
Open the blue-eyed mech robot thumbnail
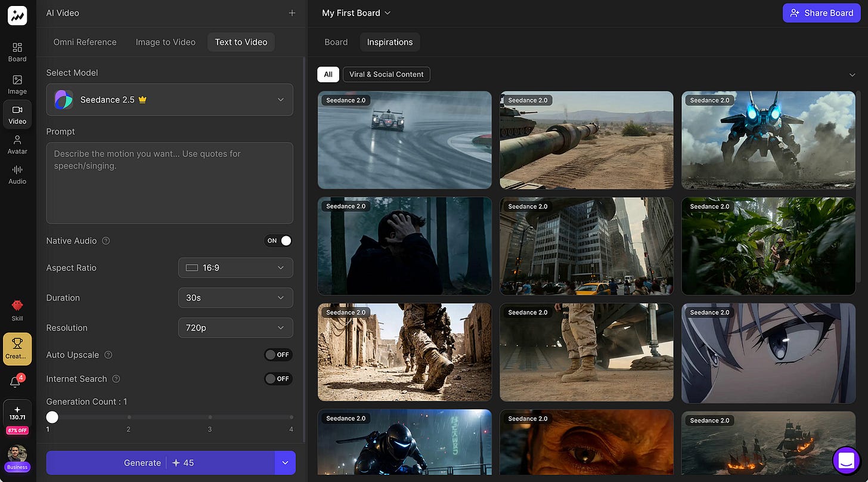click(768, 140)
